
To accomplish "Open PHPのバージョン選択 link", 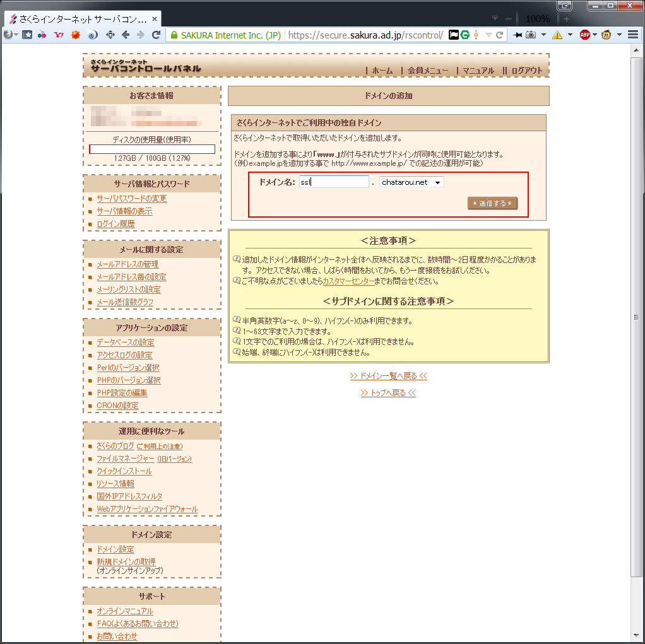I will click(x=129, y=380).
